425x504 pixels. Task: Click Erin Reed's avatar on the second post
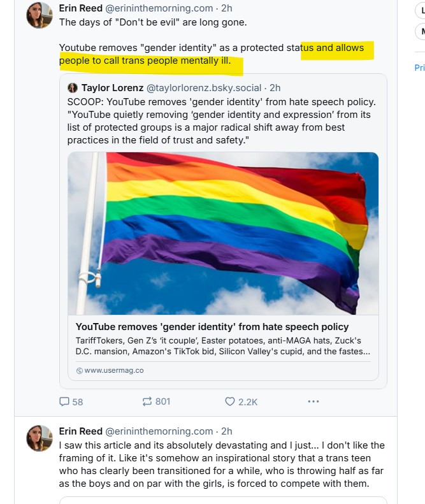tap(40, 438)
